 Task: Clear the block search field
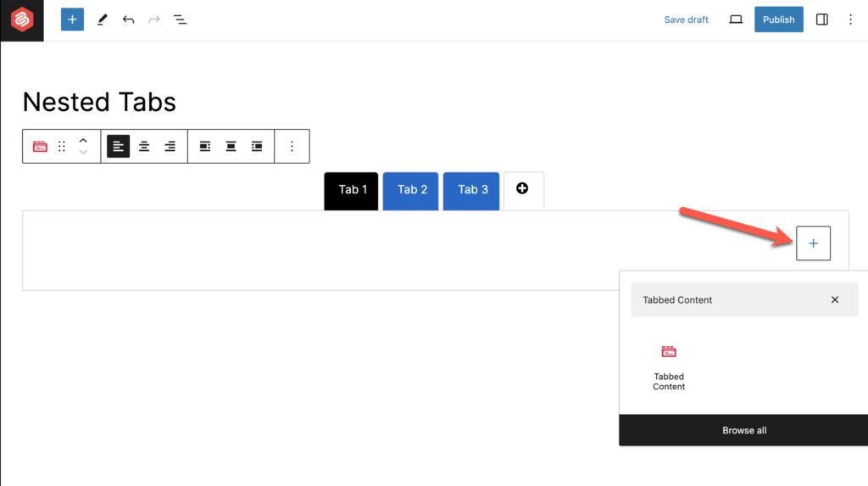(x=835, y=299)
